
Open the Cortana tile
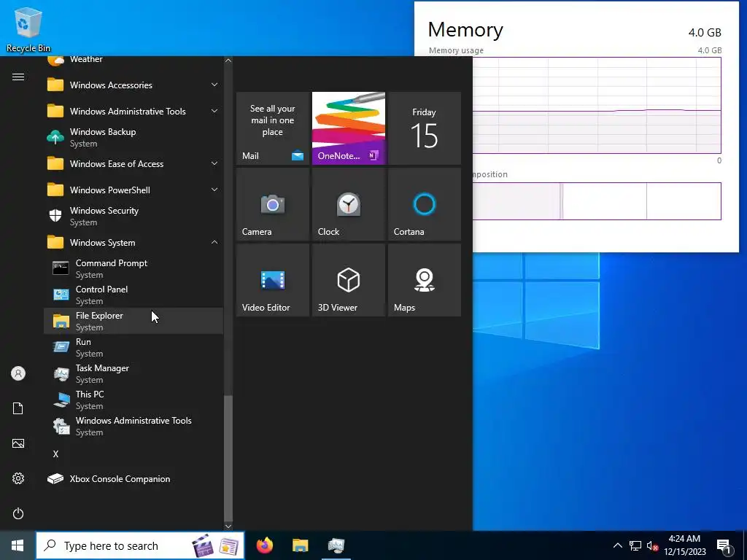point(425,204)
